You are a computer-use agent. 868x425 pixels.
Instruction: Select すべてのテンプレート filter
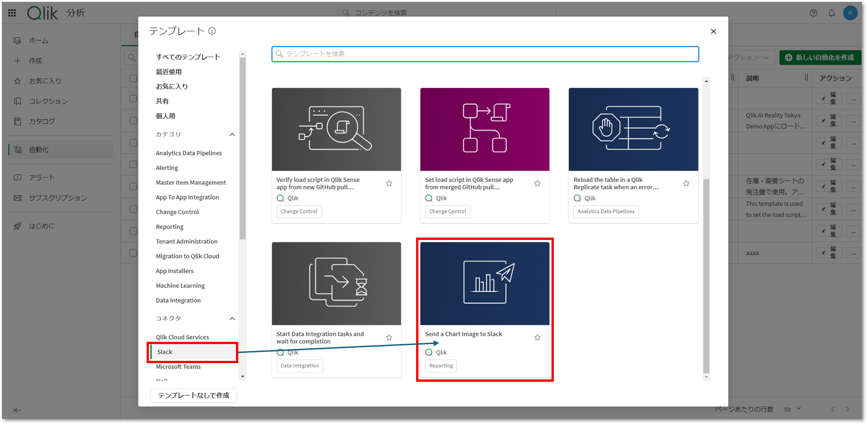tap(188, 57)
